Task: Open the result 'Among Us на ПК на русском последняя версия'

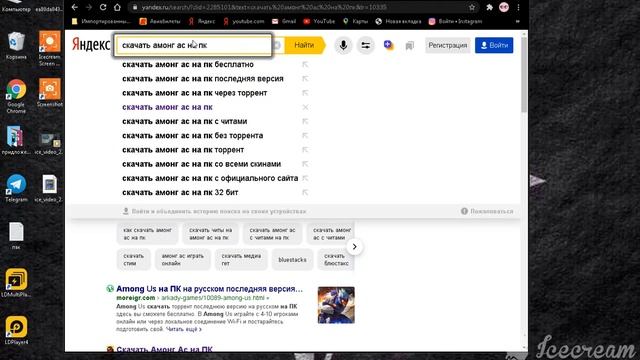Action: (x=209, y=289)
